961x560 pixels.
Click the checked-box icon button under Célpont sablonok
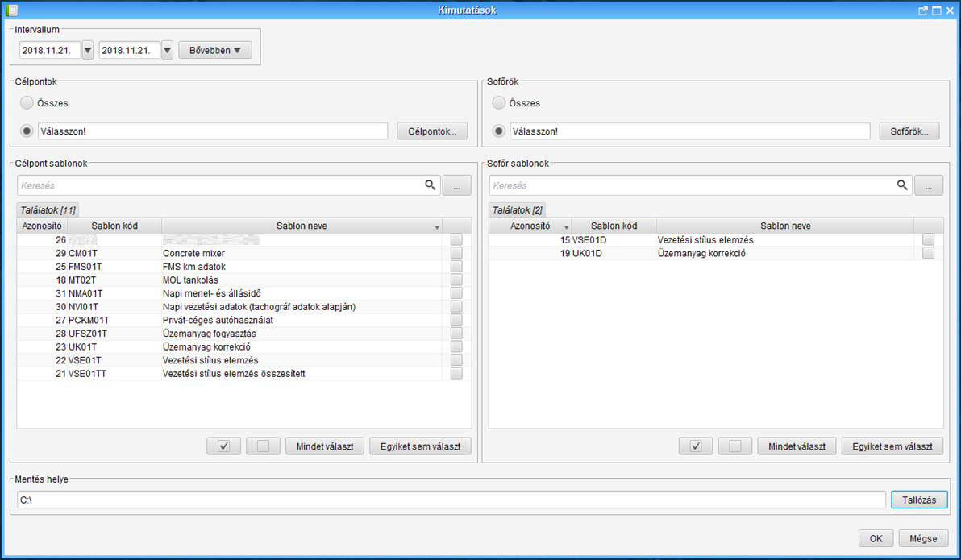[x=224, y=446]
